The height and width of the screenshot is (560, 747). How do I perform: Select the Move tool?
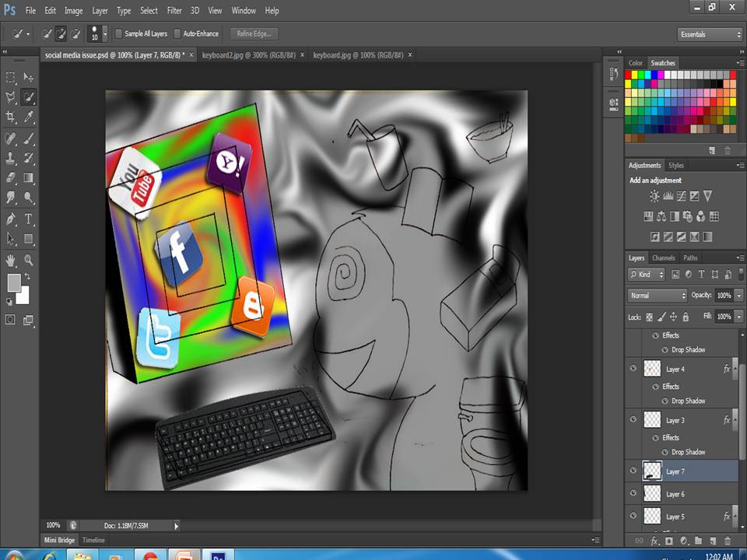pos(29,77)
